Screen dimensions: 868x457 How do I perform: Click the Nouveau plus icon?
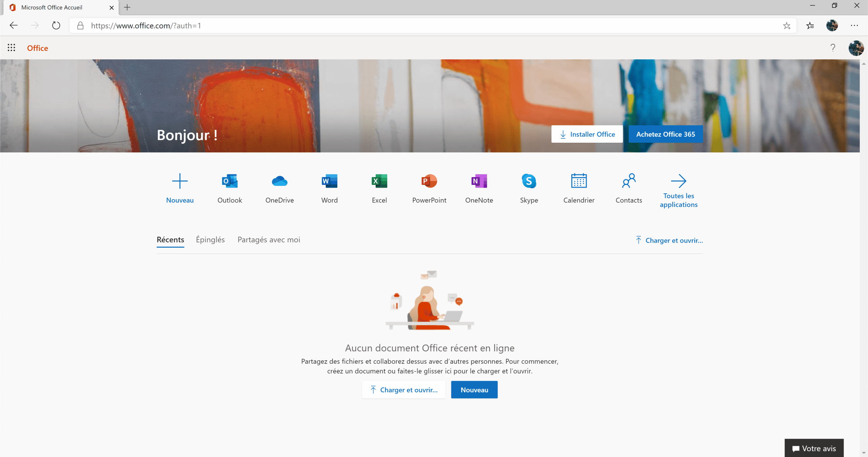(x=180, y=181)
